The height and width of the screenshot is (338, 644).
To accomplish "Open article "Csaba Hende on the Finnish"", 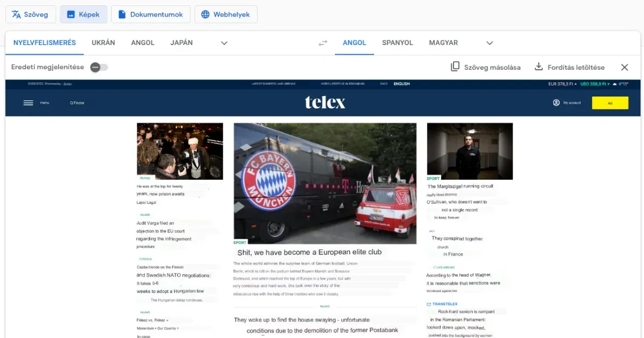I will (160, 267).
